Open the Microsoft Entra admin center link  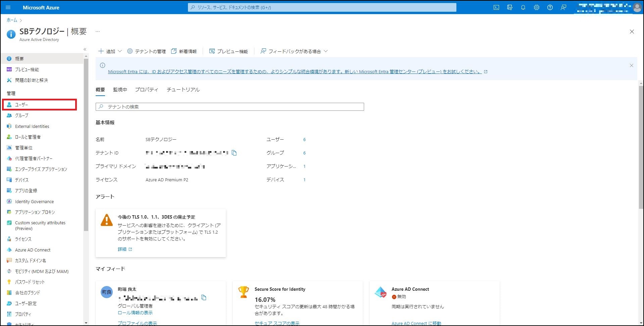(x=298, y=72)
